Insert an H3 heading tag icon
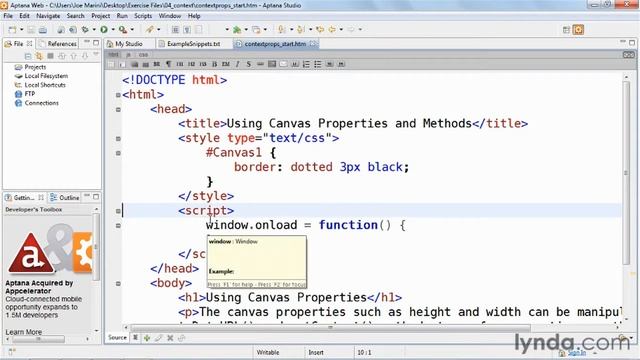The image size is (640, 360). click(203, 64)
